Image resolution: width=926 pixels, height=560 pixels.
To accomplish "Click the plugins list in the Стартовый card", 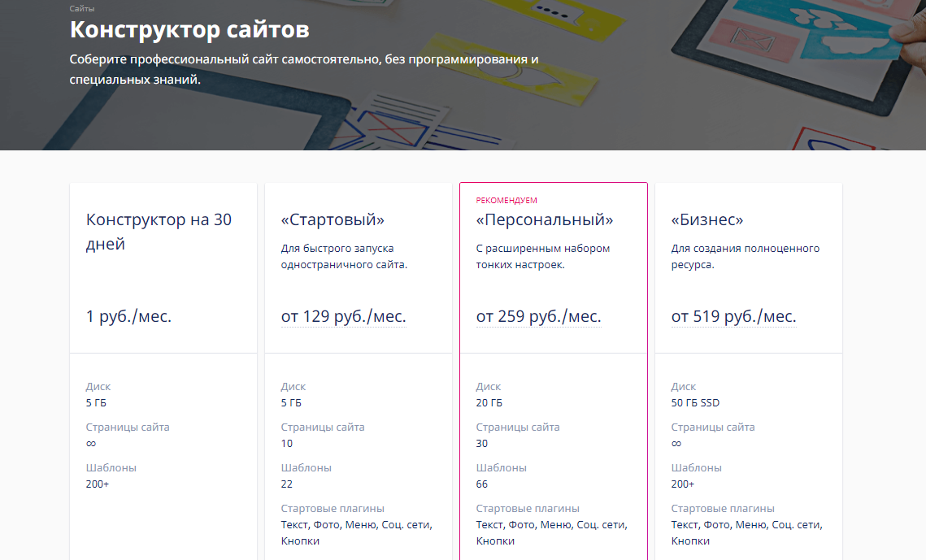I will (357, 533).
